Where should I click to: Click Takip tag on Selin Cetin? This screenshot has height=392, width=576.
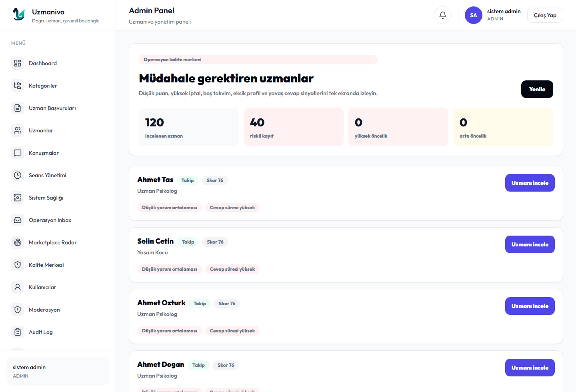click(x=188, y=242)
